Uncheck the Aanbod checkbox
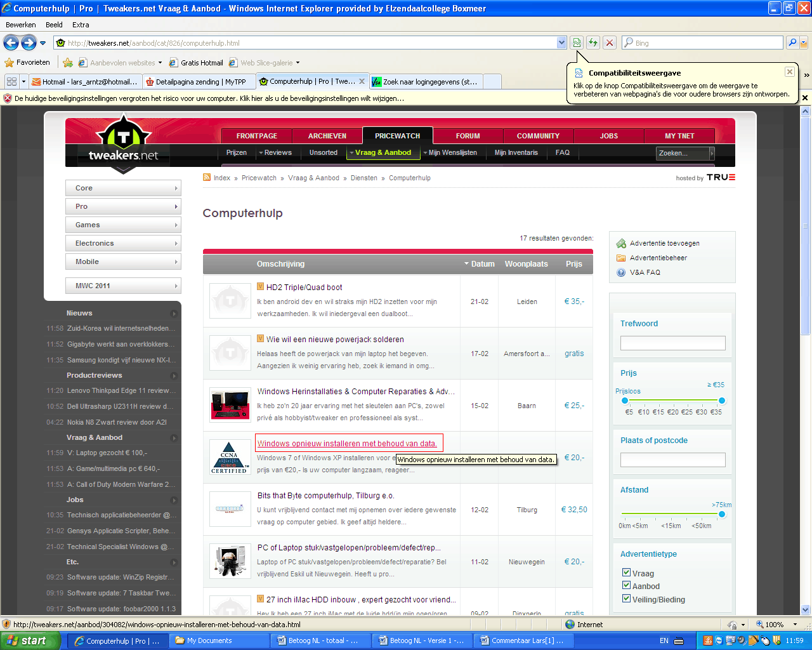This screenshot has height=650, width=812. pyautogui.click(x=627, y=585)
